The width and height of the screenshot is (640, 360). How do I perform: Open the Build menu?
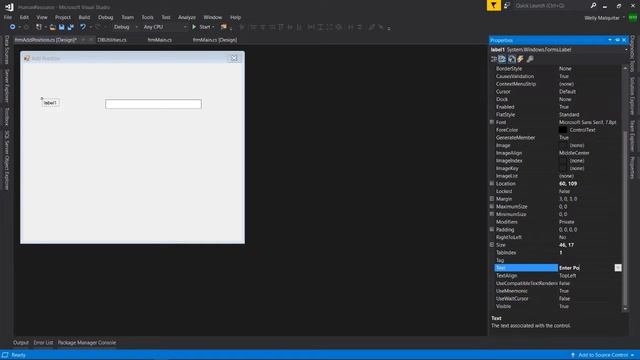pyautogui.click(x=84, y=18)
